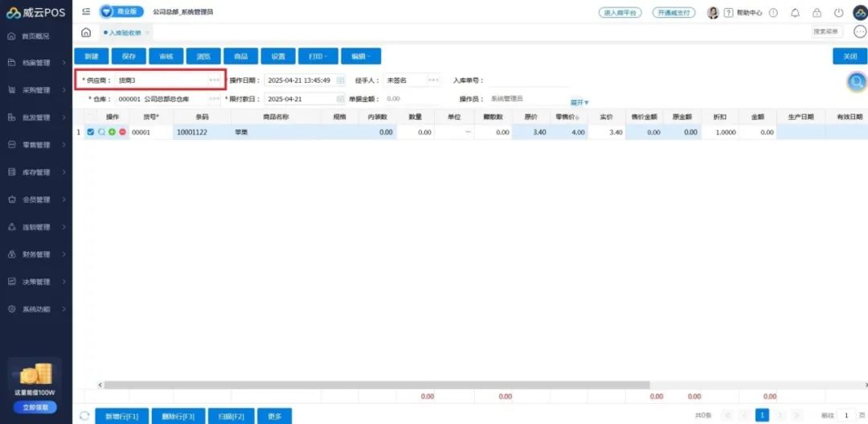Image resolution: width=868 pixels, height=424 pixels.
Task: Click the 设置 button
Action: click(x=278, y=56)
